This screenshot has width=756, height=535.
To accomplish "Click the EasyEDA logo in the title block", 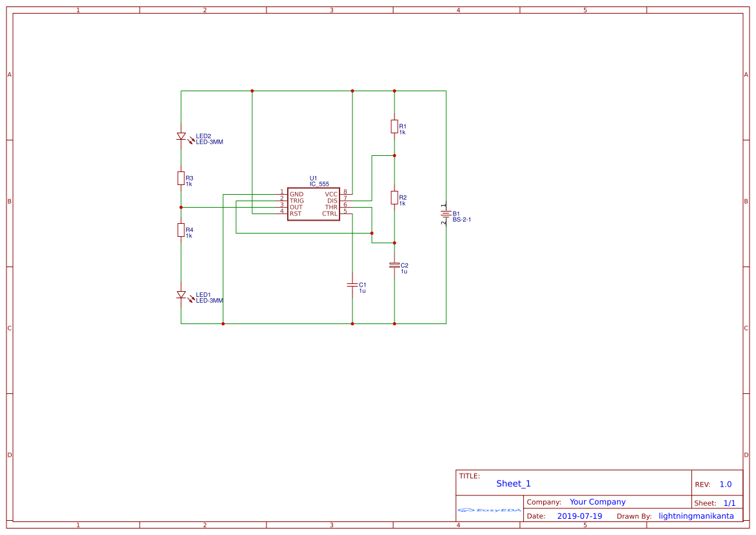I will coord(488,510).
